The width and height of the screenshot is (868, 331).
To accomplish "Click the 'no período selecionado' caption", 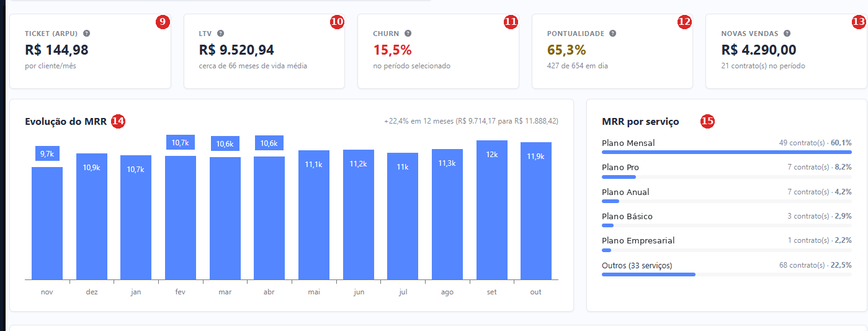I will click(x=412, y=66).
